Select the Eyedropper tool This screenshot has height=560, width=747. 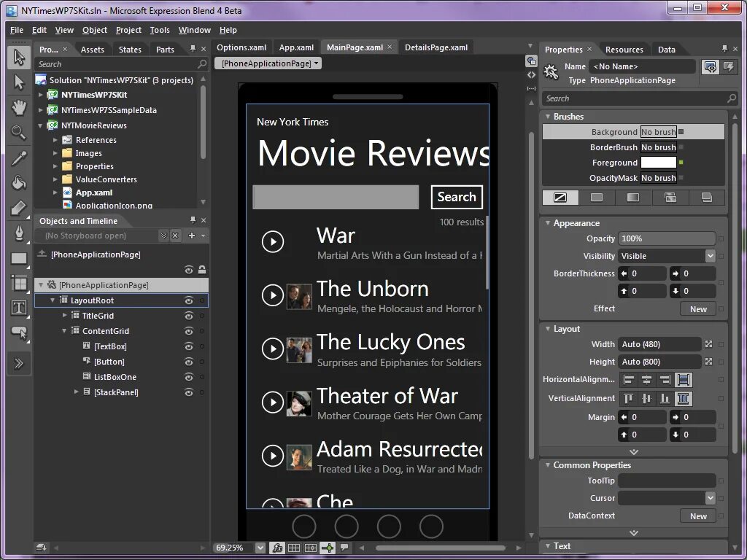pos(18,157)
